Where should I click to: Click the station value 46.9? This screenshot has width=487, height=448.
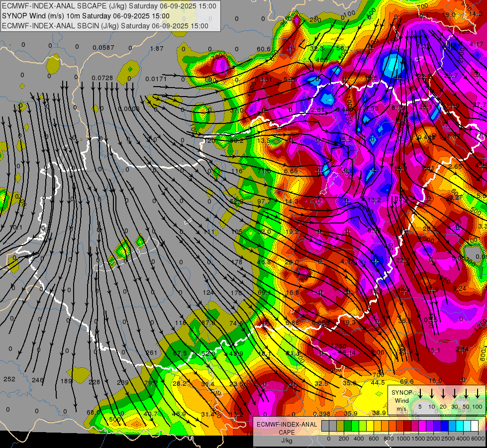[x=179, y=414]
